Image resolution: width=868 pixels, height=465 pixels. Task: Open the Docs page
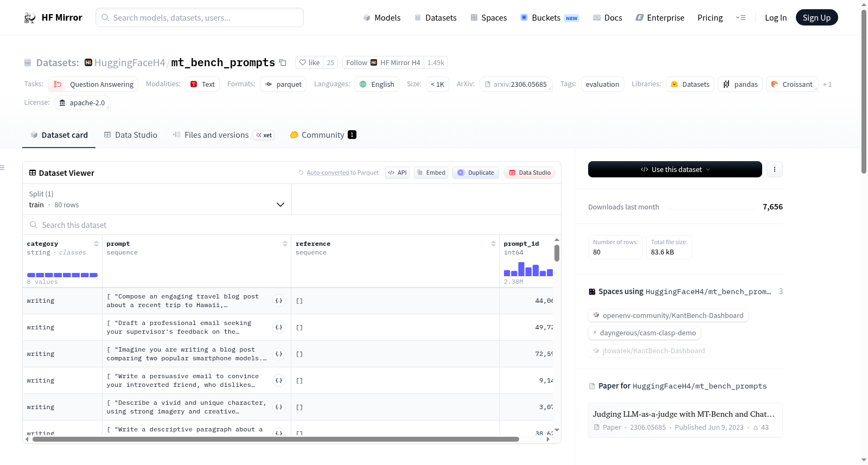(607, 17)
